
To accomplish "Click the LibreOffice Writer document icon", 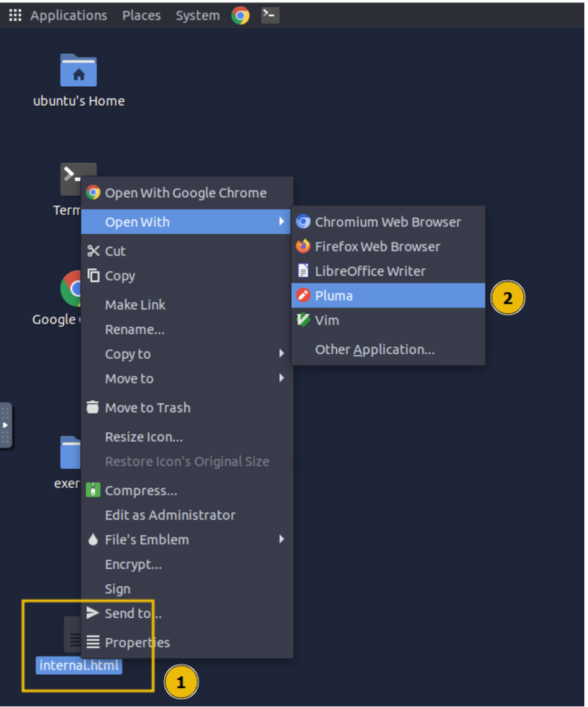I will click(x=303, y=271).
